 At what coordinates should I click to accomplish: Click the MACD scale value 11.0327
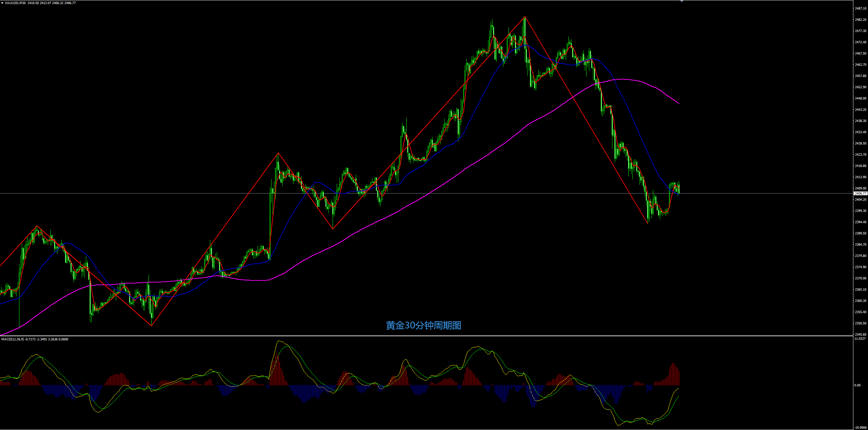860,339
